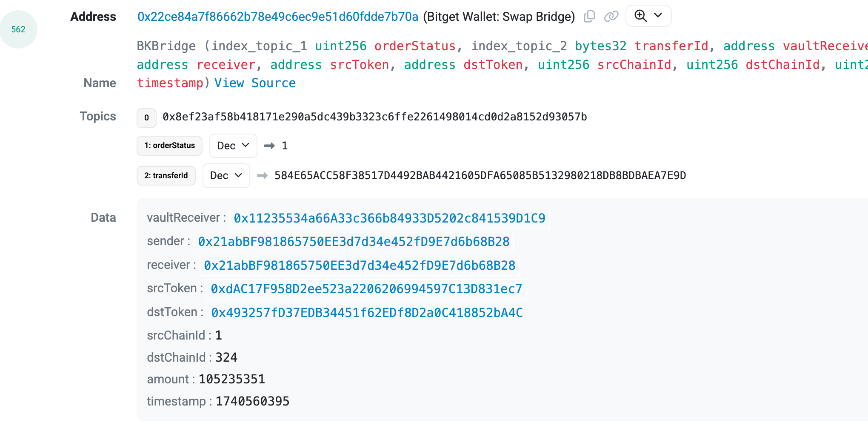This screenshot has width=868, height=434.
Task: Click the View Source link
Action: pyautogui.click(x=255, y=83)
